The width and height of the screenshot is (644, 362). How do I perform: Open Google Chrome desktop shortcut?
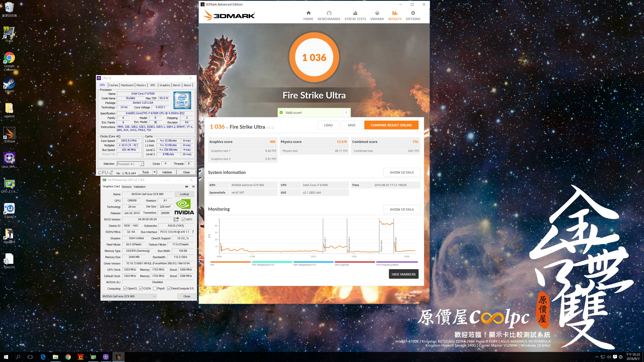point(9,62)
